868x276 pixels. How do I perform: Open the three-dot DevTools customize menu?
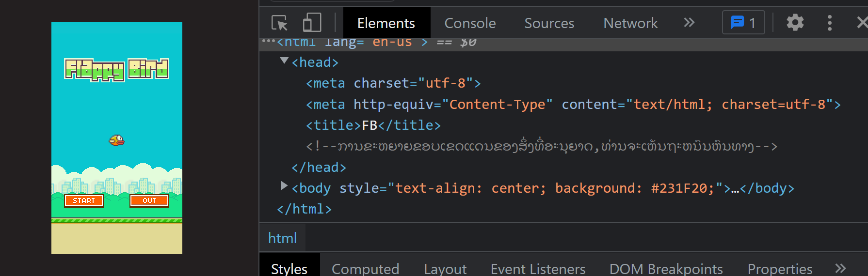(x=830, y=23)
